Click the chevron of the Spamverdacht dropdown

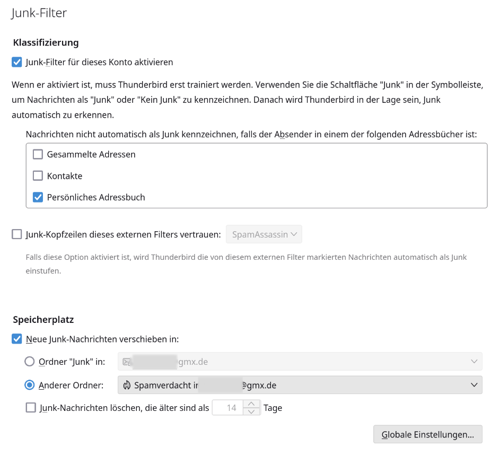[x=474, y=385]
